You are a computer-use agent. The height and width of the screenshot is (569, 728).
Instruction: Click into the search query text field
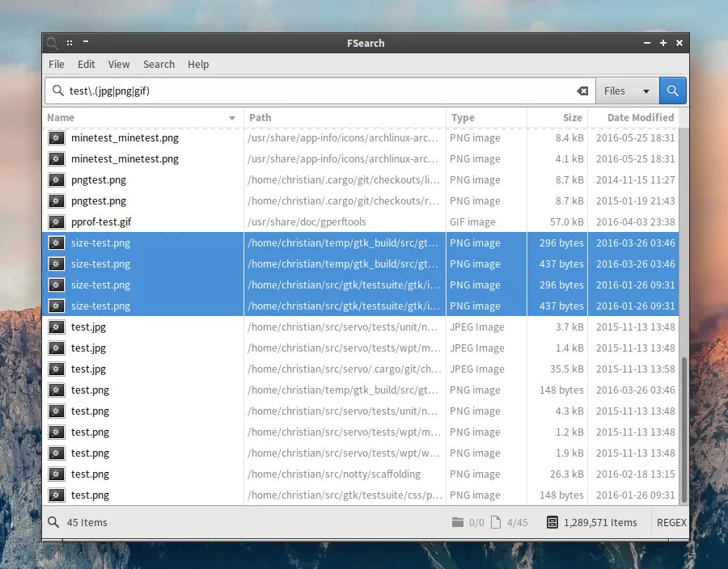click(324, 91)
